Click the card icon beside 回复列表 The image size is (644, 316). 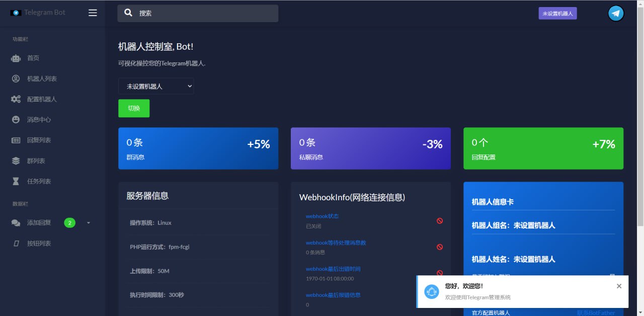16,140
